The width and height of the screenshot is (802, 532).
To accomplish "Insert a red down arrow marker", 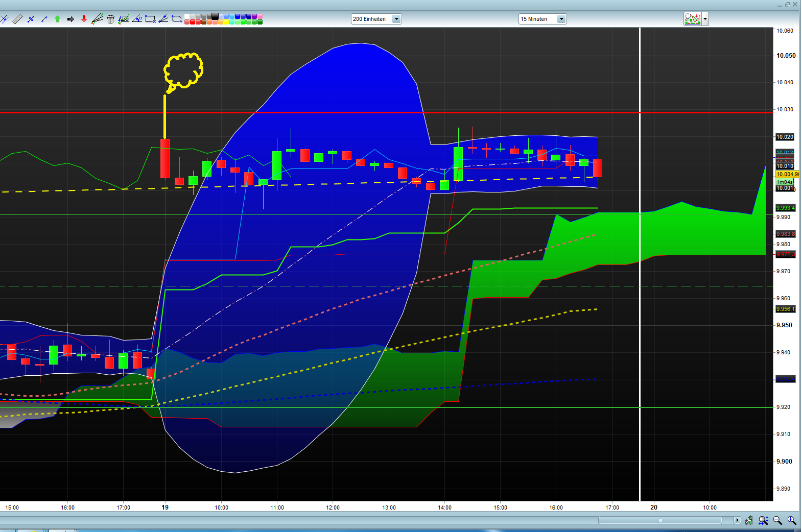I will pyautogui.click(x=84, y=19).
